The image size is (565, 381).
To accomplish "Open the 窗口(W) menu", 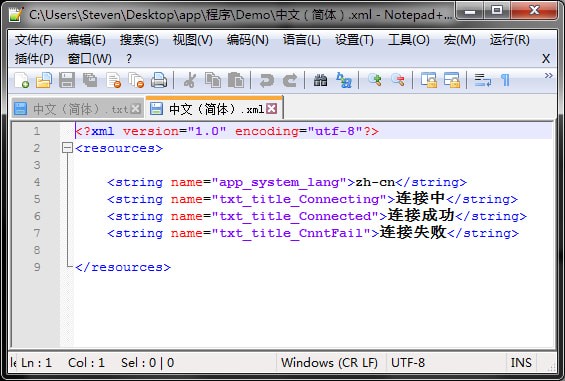I will [x=90, y=59].
